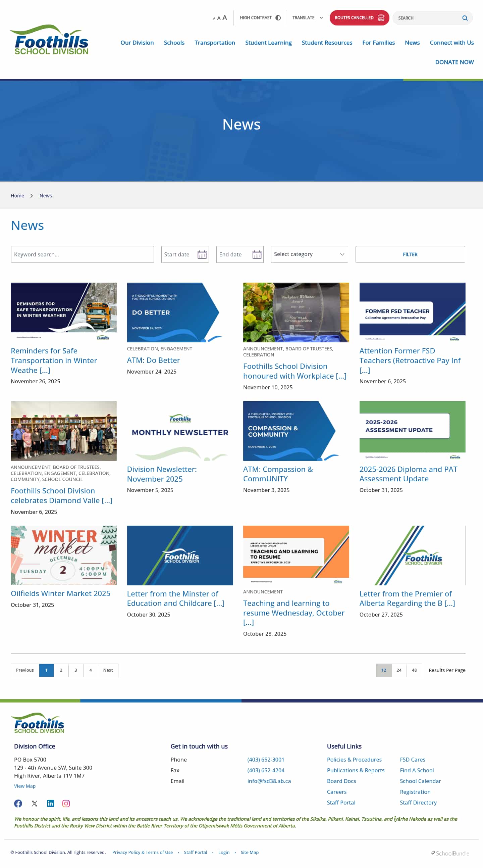Open ATM: Compassion & CommUNITY article
The height and width of the screenshot is (868, 483).
(278, 474)
